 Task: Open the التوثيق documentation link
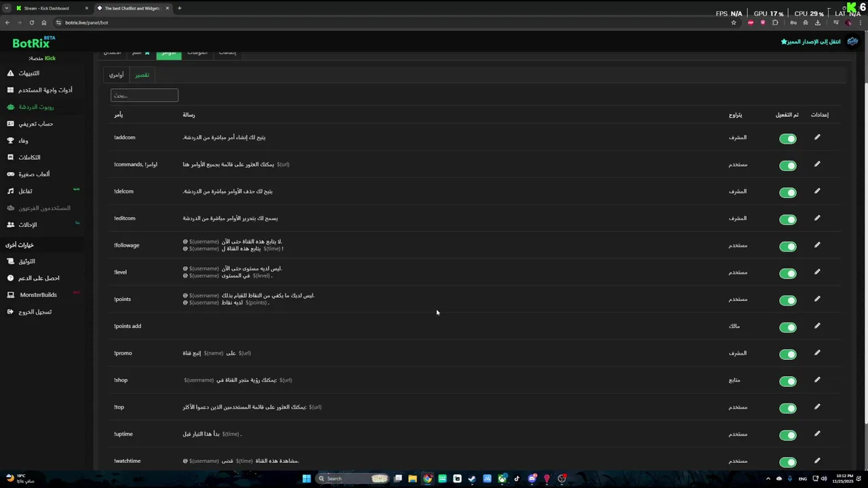click(x=27, y=261)
